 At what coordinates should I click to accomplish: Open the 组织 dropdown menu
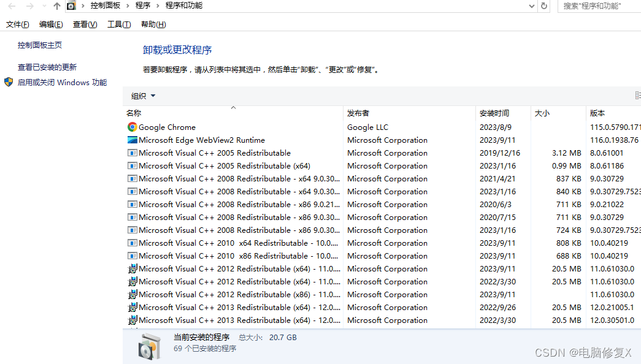(x=143, y=96)
